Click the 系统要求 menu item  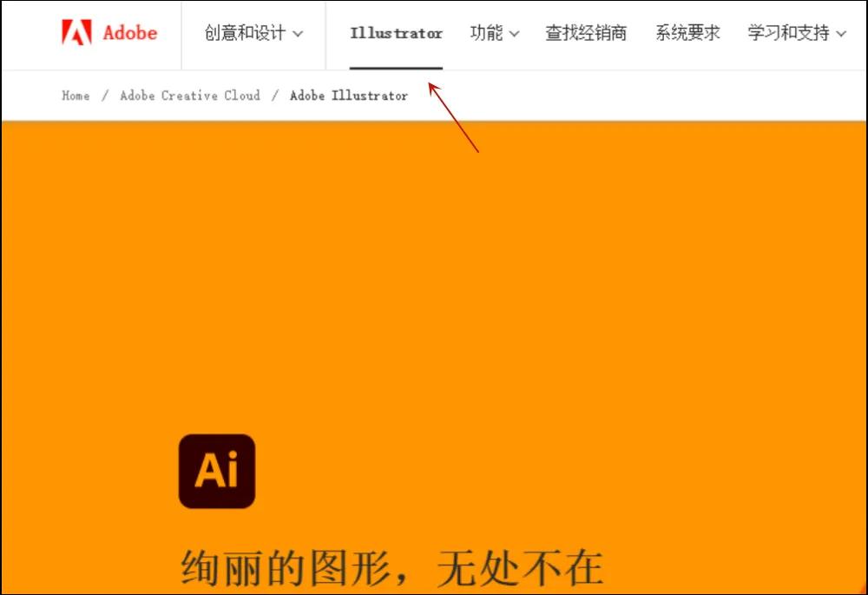[x=687, y=33]
